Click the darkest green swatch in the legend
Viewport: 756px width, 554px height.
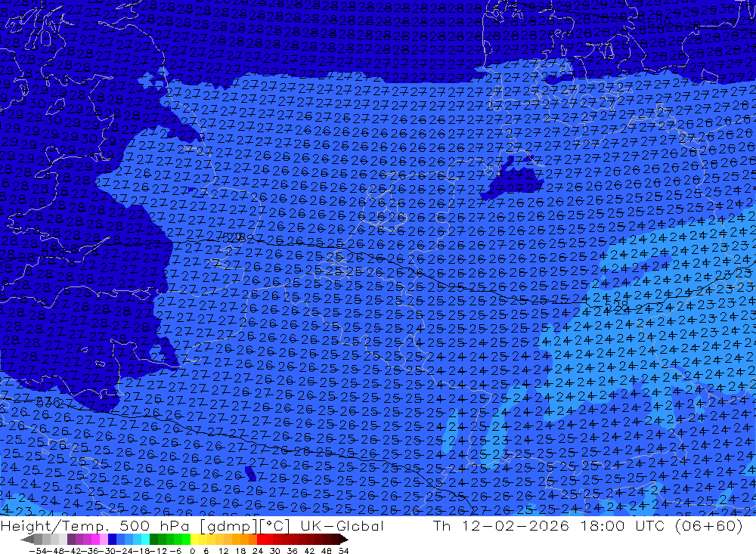pyautogui.click(x=153, y=540)
